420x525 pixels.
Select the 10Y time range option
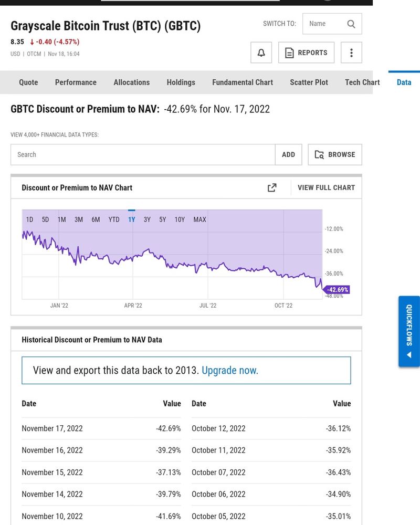181,219
